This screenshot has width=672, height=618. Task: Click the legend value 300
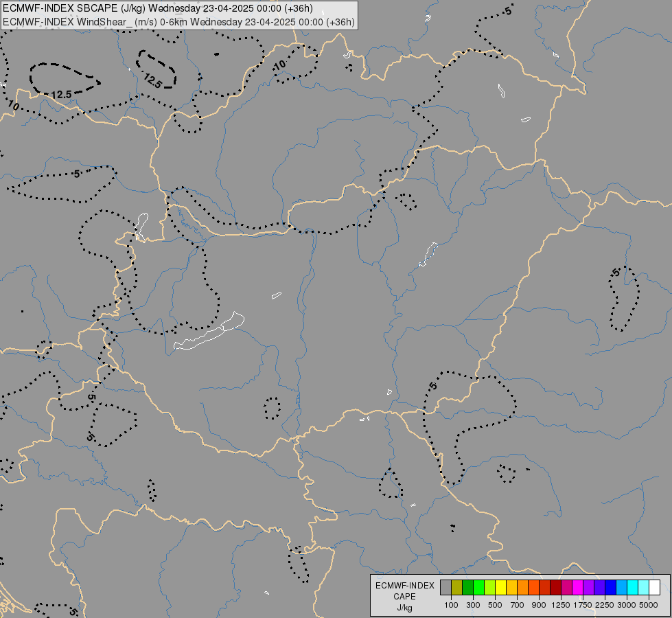(x=473, y=605)
